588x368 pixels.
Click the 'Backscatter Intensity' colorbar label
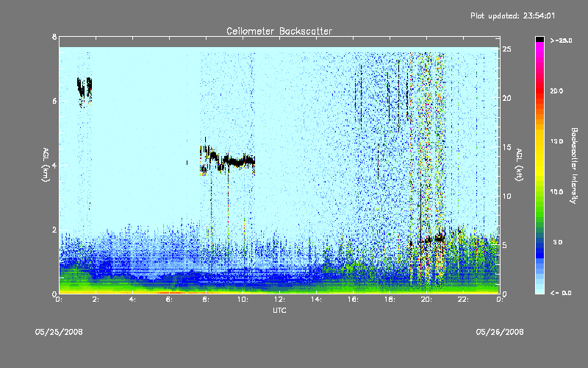tap(574, 166)
